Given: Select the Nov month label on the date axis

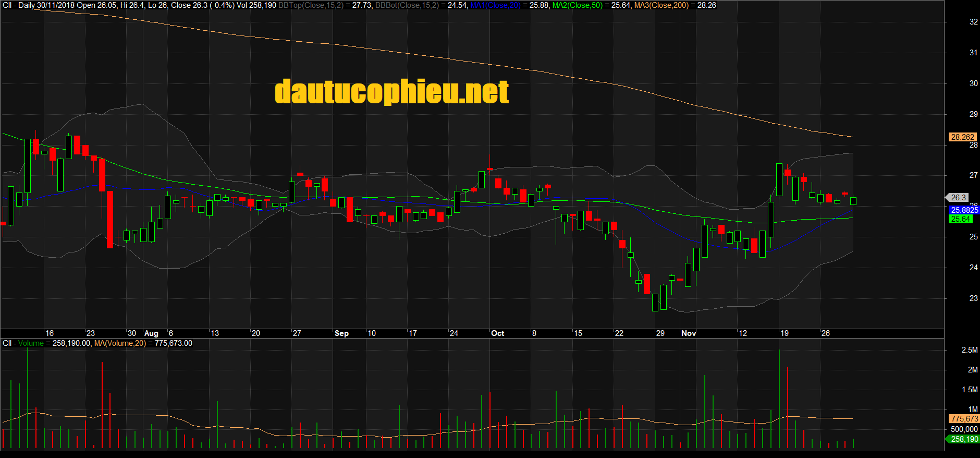Looking at the screenshot, I should 689,333.
